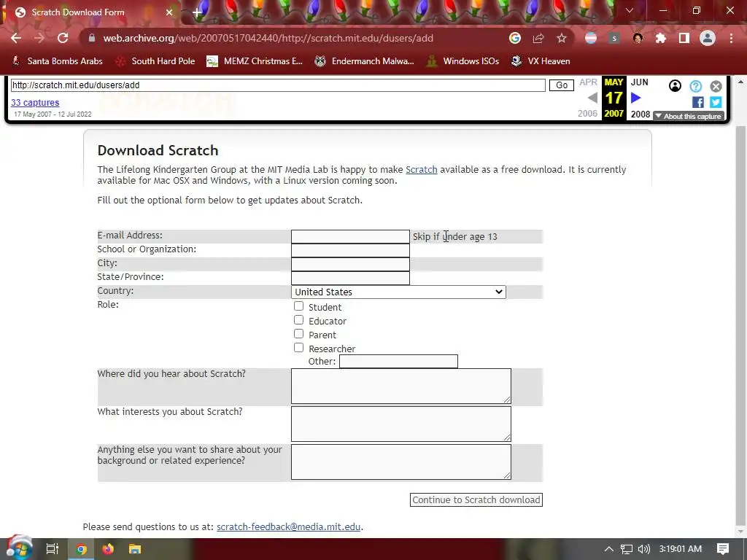Close the Wayback toolbar

pos(716,86)
